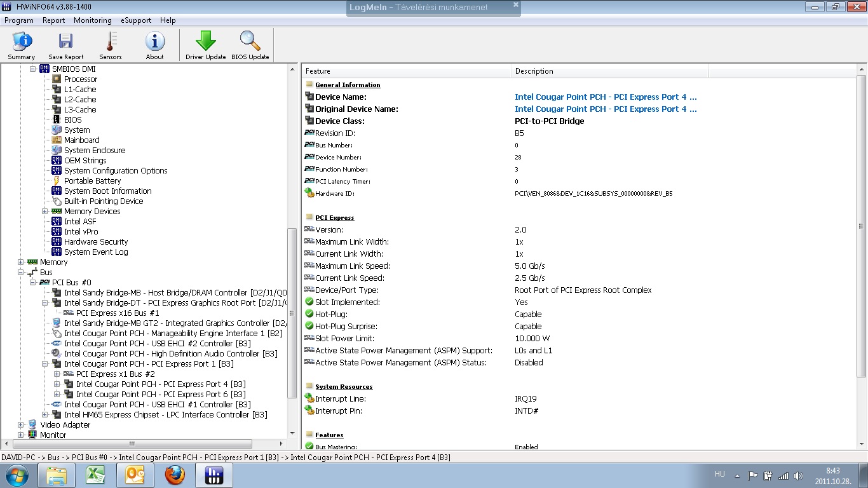
Task: Select Built-in Pointing Device entry
Action: 104,201
